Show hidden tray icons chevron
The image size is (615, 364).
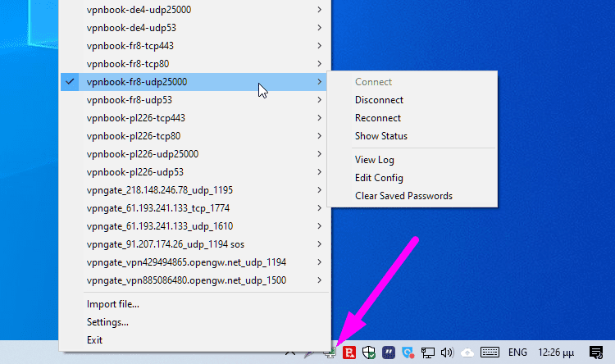point(290,353)
